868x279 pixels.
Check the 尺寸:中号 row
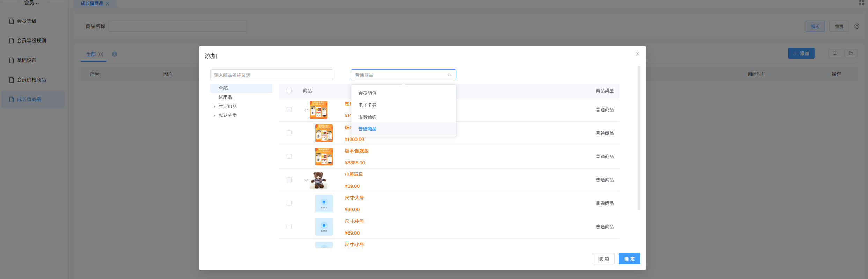point(289,227)
